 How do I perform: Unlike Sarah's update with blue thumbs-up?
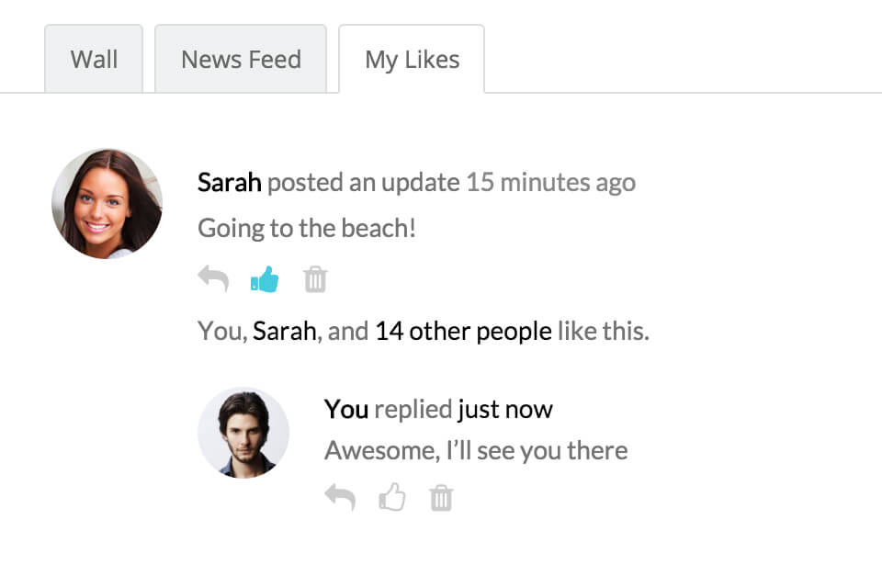tap(265, 279)
